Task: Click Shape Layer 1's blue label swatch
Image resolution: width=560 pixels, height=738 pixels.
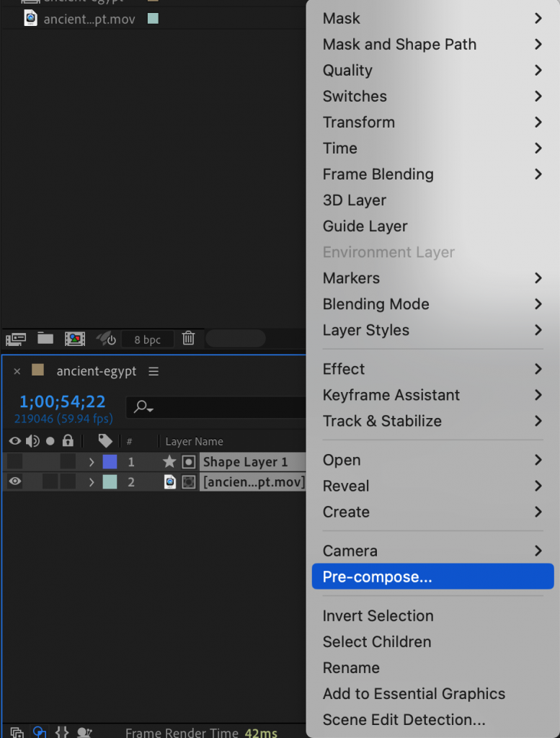Action: (x=110, y=461)
